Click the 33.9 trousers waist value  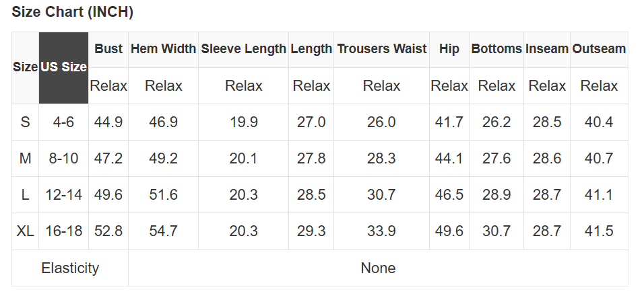[381, 231]
